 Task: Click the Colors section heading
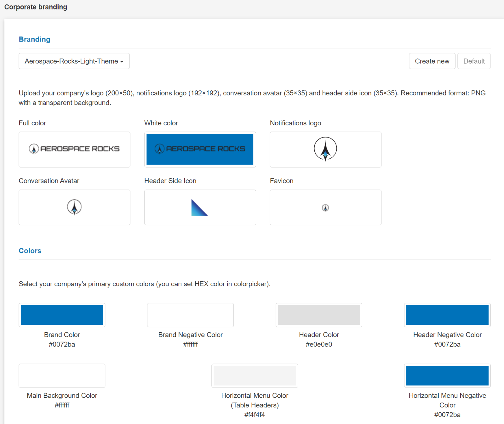coord(30,251)
